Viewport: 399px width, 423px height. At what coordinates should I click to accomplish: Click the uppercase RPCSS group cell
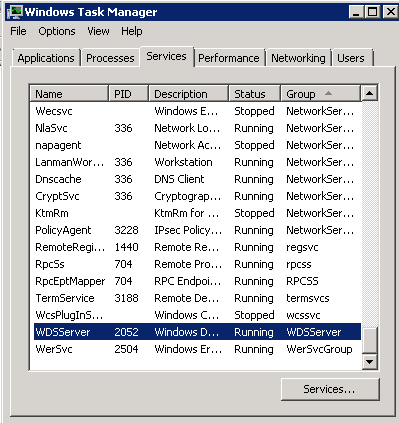302,281
